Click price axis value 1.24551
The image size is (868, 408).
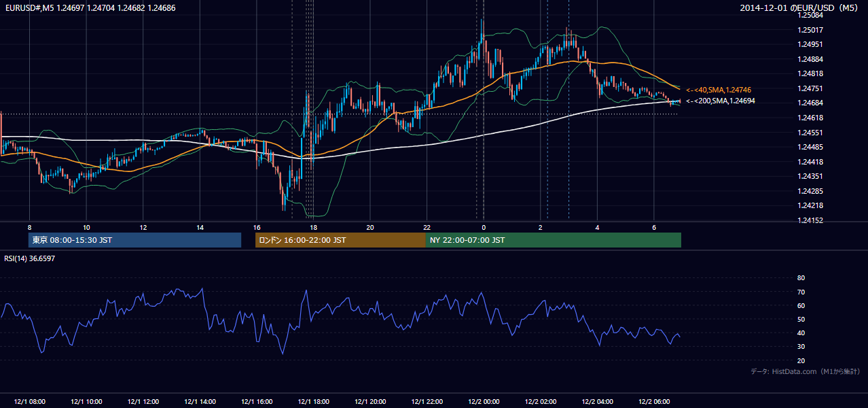coord(810,133)
